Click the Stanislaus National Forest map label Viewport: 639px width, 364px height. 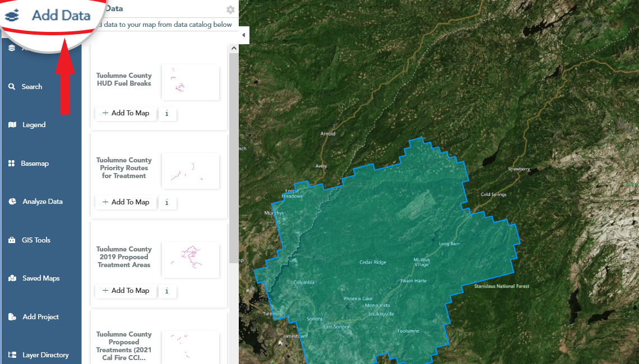[x=502, y=286]
